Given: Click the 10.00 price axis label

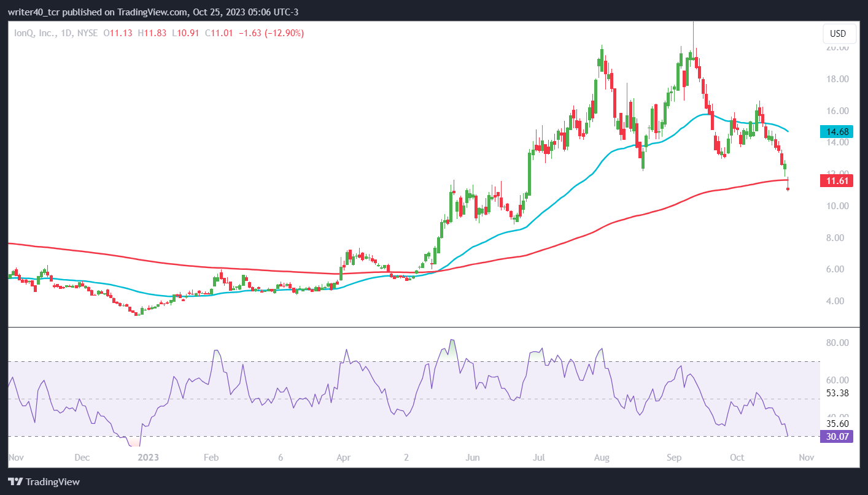Looking at the screenshot, I should pos(839,206).
